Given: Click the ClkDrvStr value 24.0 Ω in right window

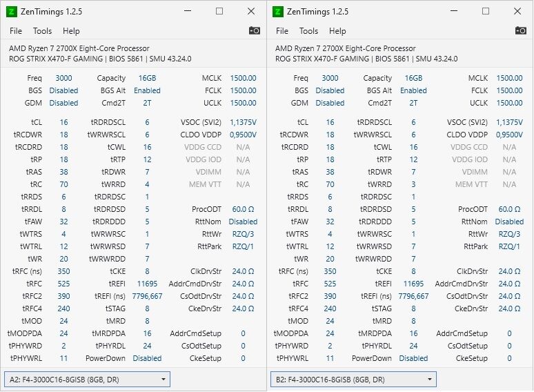Looking at the screenshot, I should point(509,271).
